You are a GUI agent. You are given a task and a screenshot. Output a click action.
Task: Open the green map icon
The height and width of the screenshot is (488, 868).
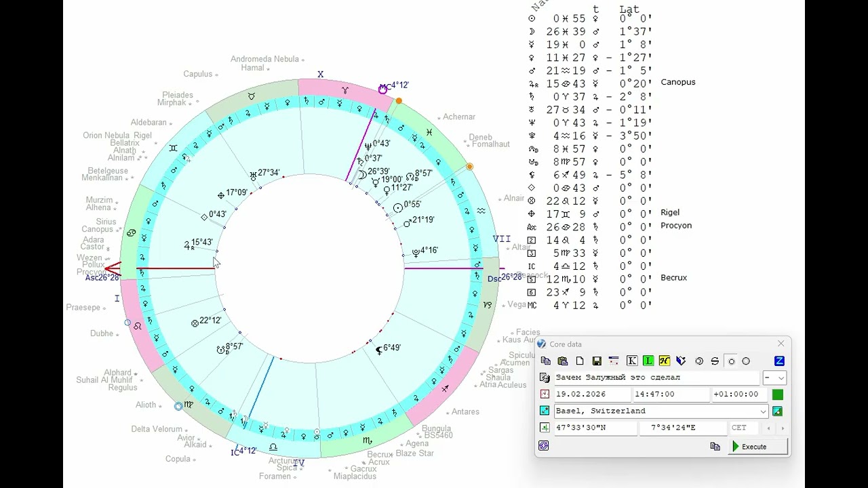777,411
